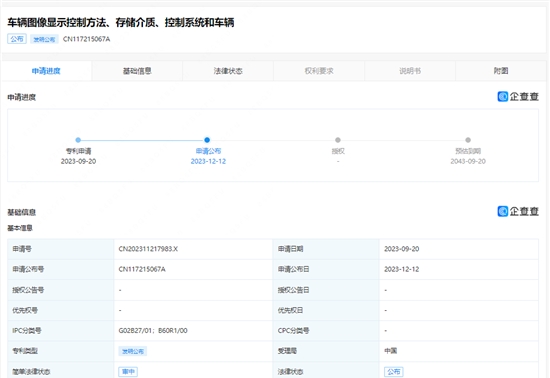The image size is (550, 378).
Task: Click the 公布 tag under the title
Action: click(17, 39)
